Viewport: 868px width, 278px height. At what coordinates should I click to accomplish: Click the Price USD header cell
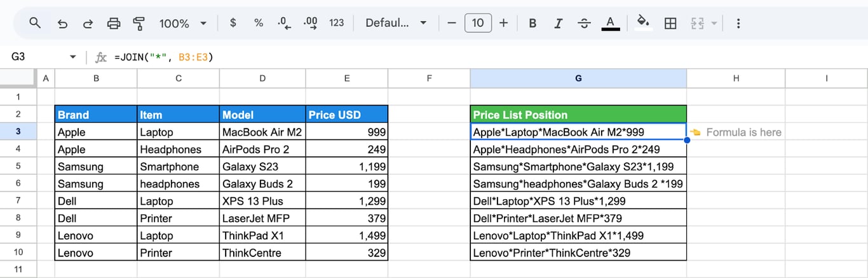point(347,115)
